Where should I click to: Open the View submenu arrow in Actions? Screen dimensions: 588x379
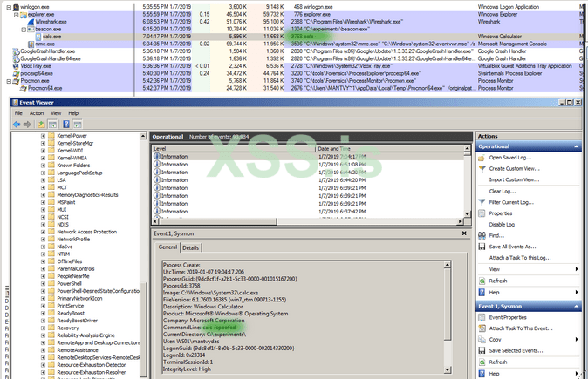577,269
